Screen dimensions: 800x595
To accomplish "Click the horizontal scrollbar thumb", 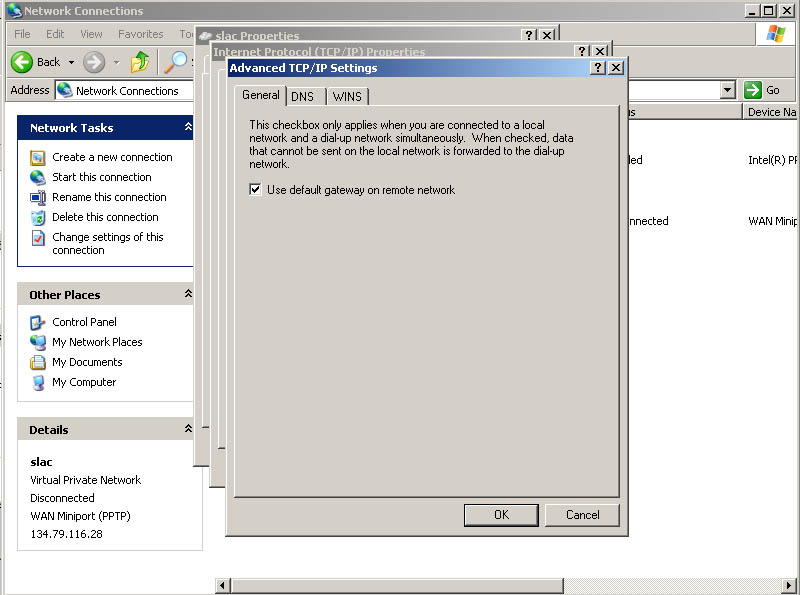I will pos(397,585).
